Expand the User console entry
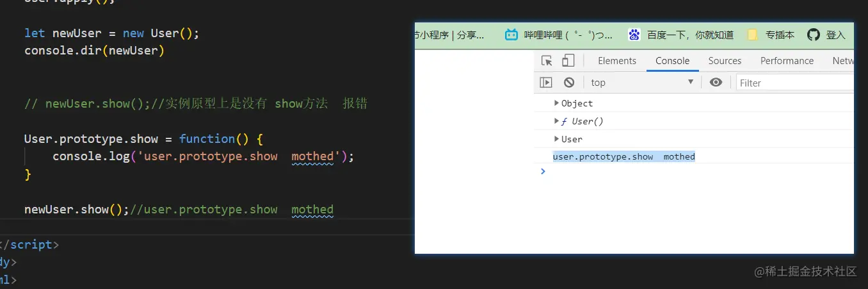Screen dimensions: 868x289 coord(556,139)
